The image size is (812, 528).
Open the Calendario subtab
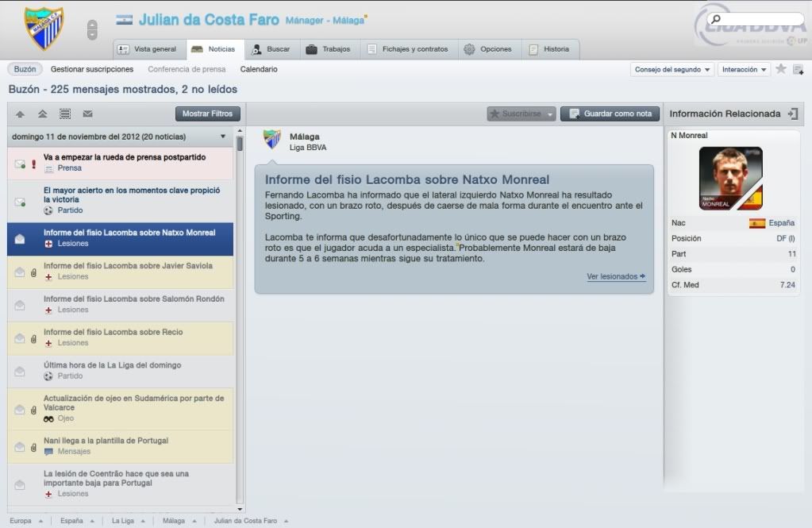coord(259,69)
